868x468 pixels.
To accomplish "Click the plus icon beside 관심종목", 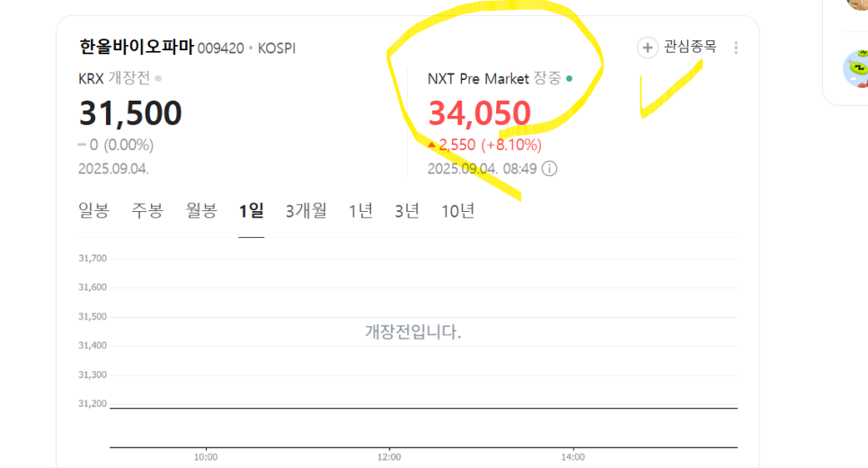I will coord(647,48).
